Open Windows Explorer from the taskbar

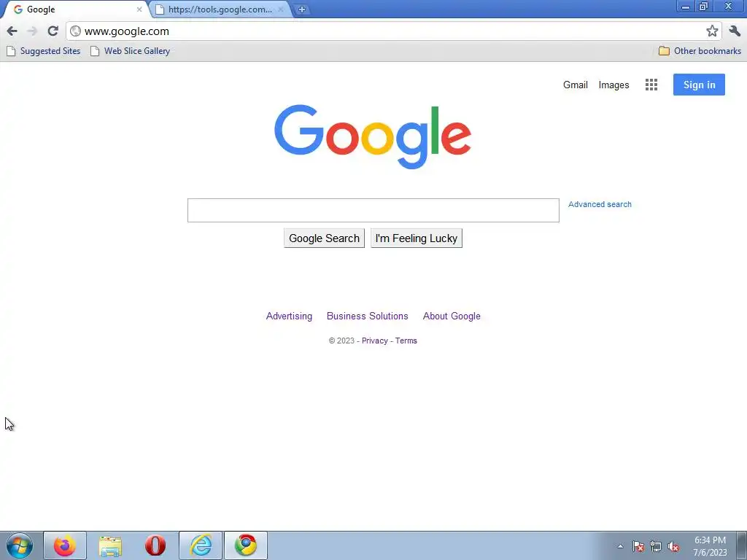pyautogui.click(x=110, y=545)
